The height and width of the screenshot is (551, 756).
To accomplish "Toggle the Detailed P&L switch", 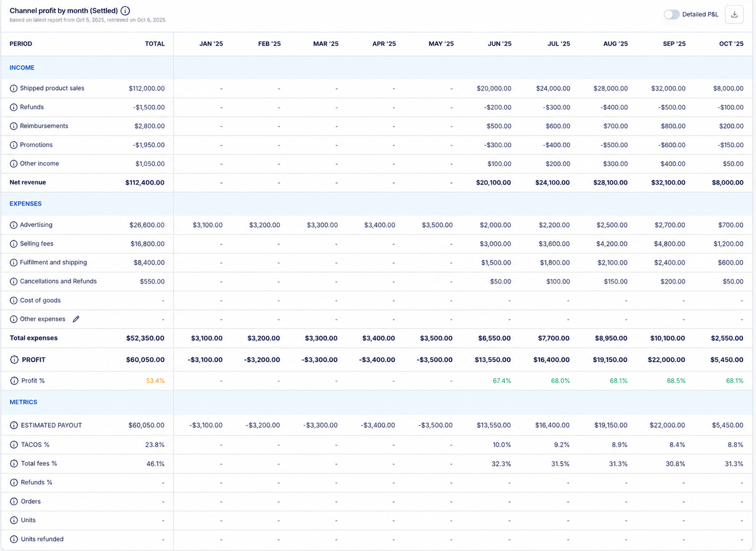I will point(672,14).
